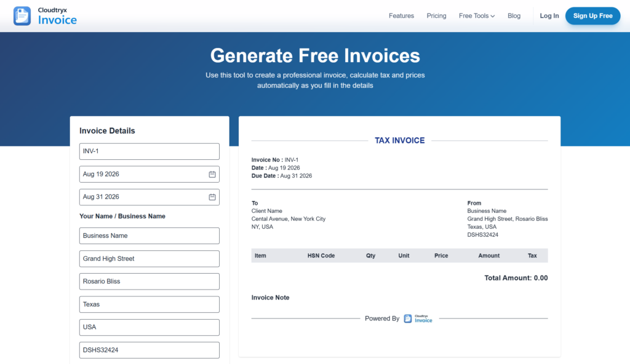Edit the USA country field

point(150,328)
